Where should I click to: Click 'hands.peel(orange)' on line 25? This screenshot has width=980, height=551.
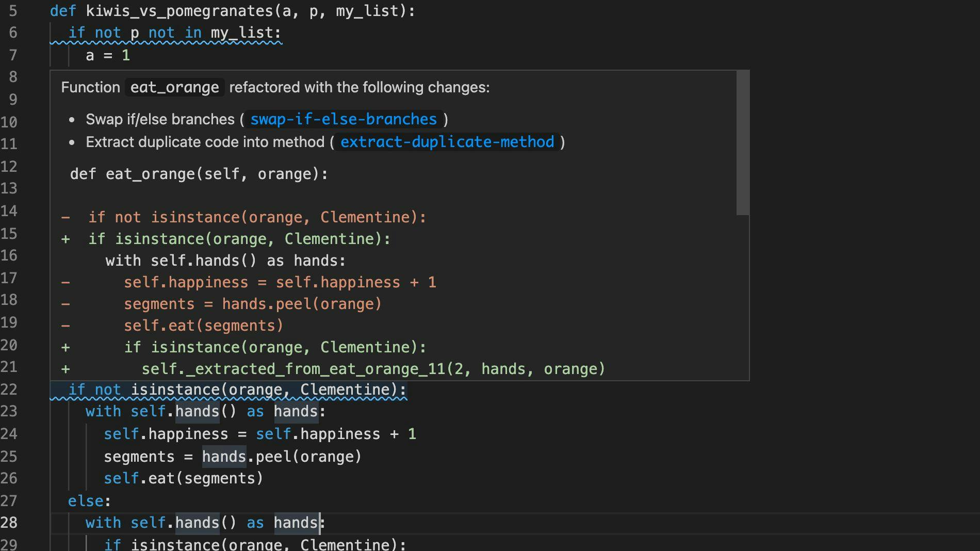click(281, 456)
